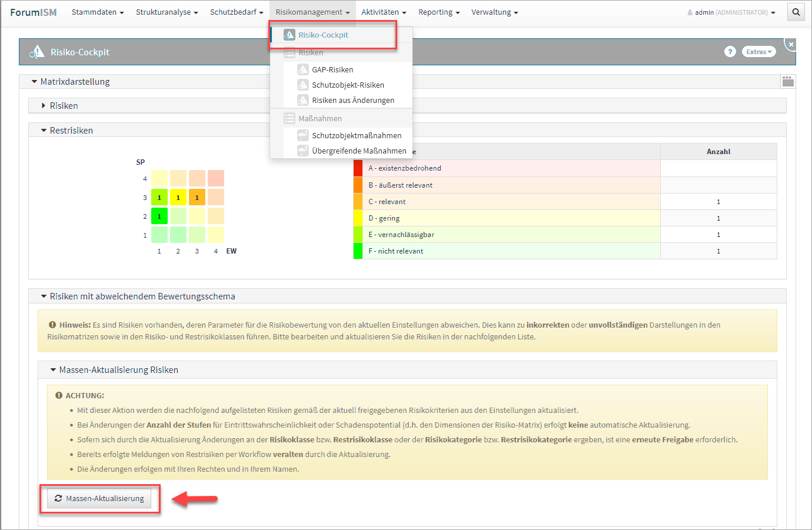Open the admin user dropdown

point(731,12)
